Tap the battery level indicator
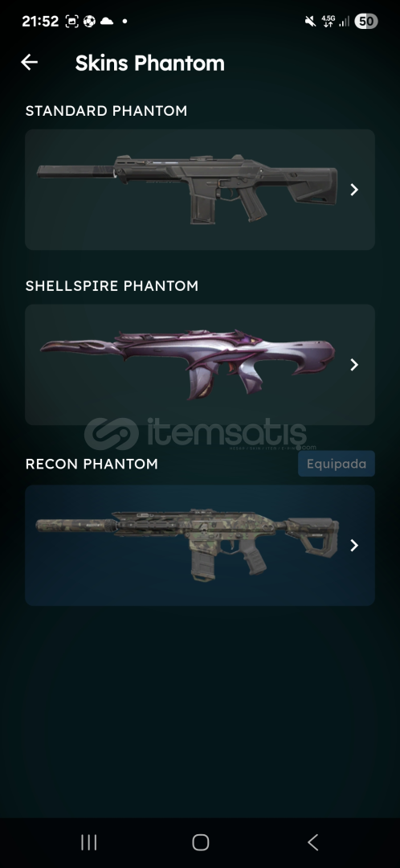 [x=365, y=22]
